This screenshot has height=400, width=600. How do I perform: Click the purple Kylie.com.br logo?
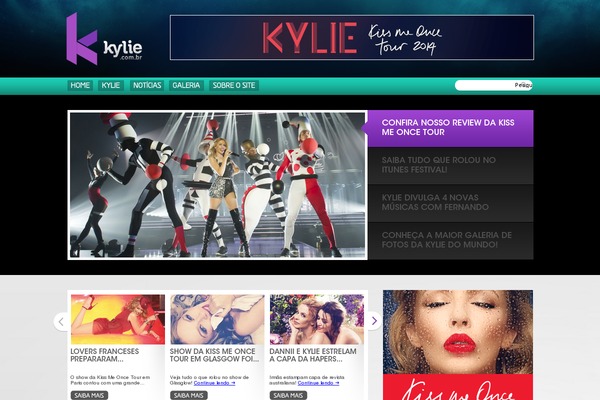point(104,39)
